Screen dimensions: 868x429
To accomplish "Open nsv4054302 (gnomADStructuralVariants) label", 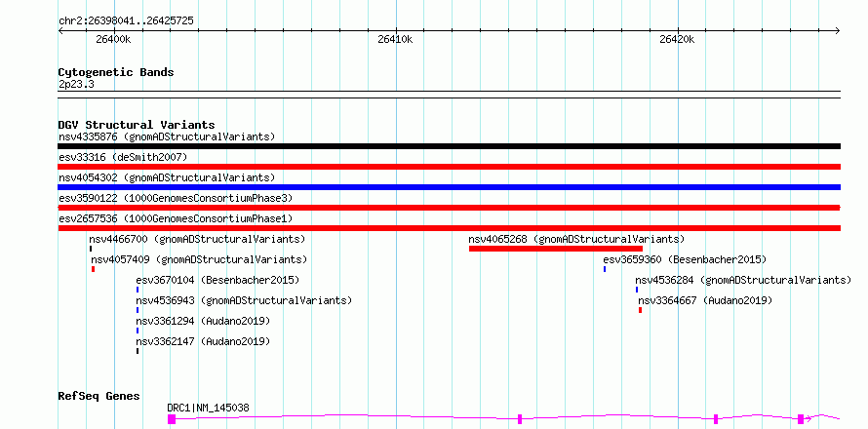I will point(167,177).
